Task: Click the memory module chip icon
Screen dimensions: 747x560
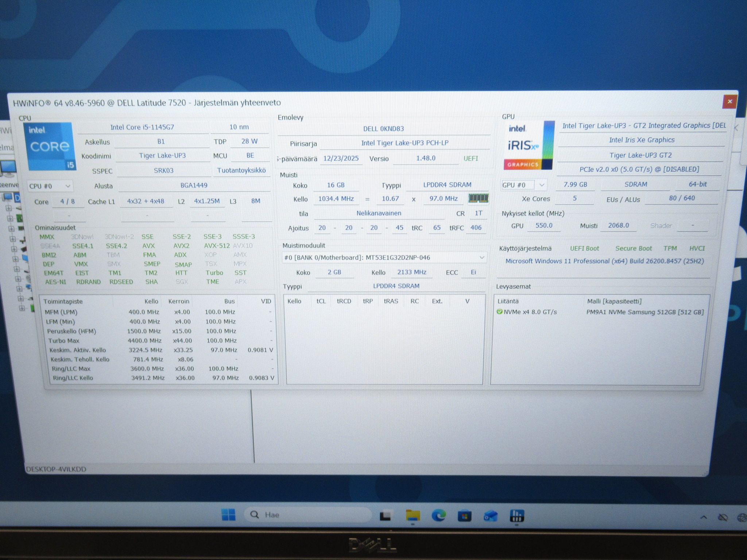Action: 478,198
